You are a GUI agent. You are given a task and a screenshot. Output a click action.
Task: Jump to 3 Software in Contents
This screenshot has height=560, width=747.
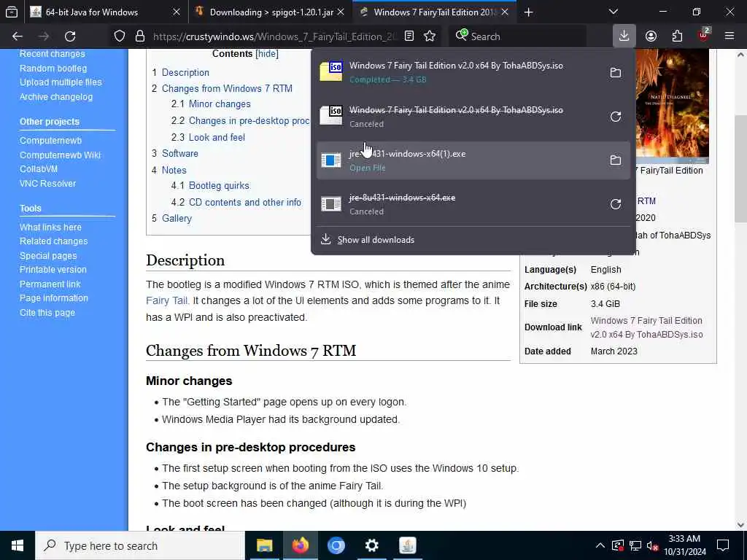[175, 153]
